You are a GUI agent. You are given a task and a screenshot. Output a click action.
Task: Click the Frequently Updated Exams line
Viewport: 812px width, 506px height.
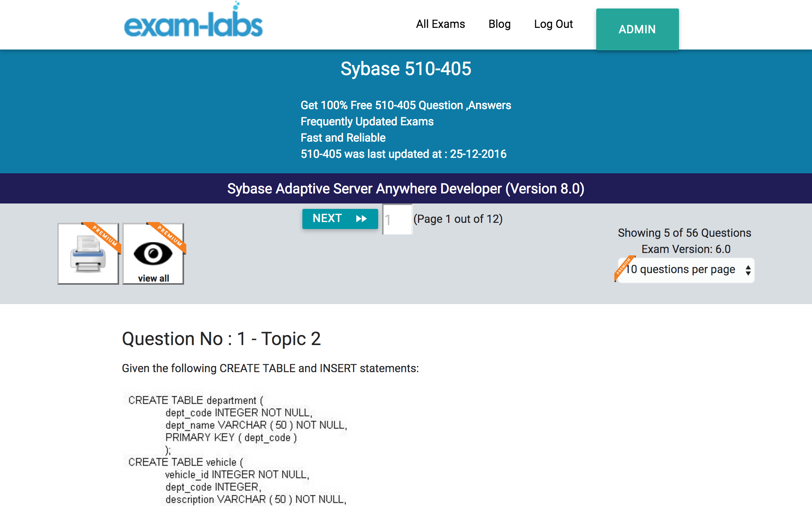367,121
